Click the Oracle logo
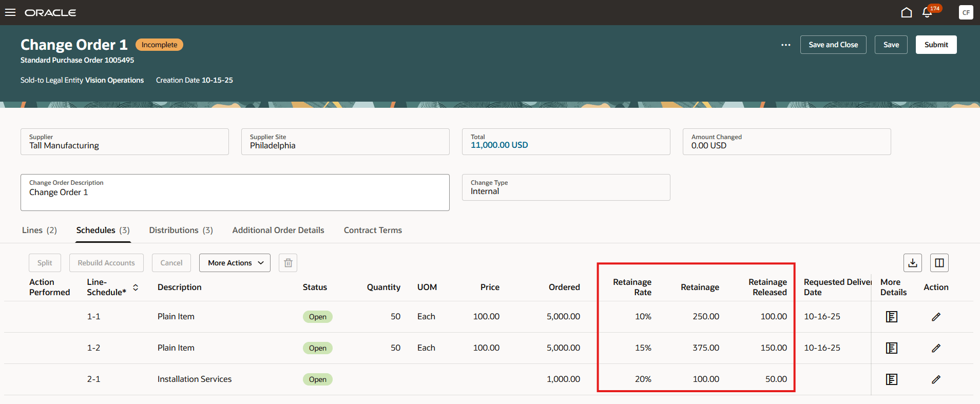980x404 pixels. click(x=50, y=12)
